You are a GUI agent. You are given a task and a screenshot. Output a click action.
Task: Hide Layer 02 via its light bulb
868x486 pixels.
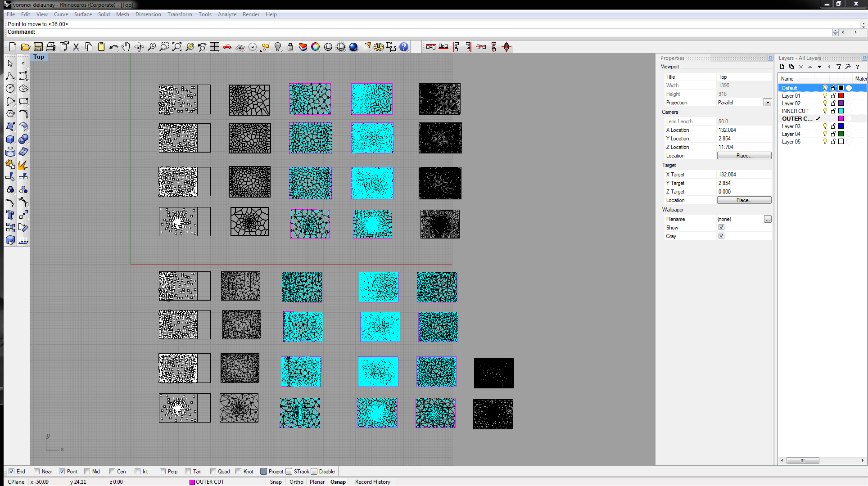pos(825,103)
